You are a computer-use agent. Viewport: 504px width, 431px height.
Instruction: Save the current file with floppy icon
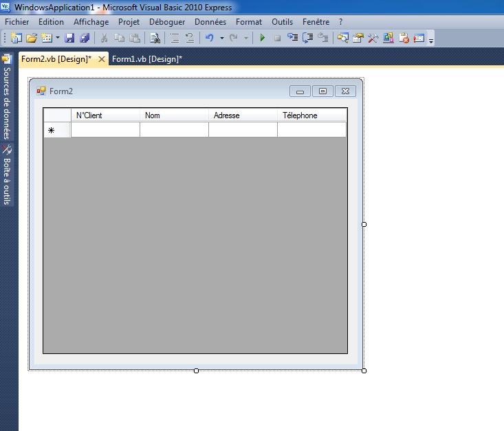click(x=69, y=38)
